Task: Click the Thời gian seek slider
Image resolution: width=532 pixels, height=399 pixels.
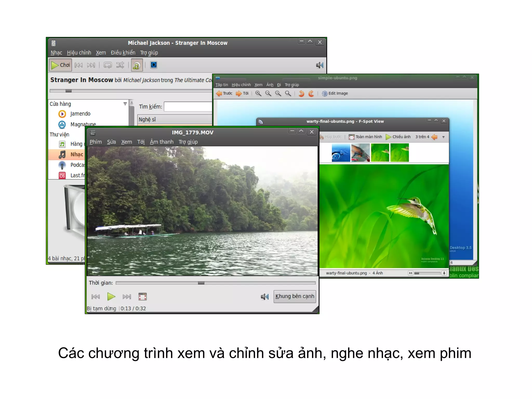Action: 215,283
